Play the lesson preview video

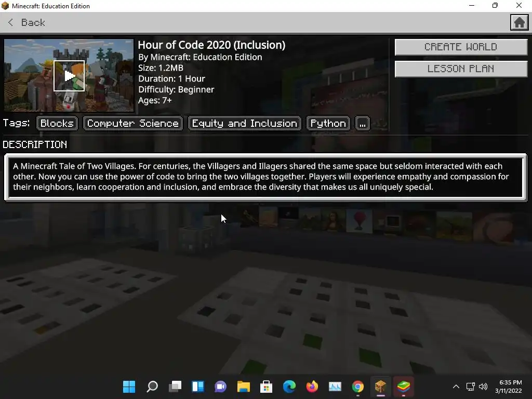coord(69,76)
